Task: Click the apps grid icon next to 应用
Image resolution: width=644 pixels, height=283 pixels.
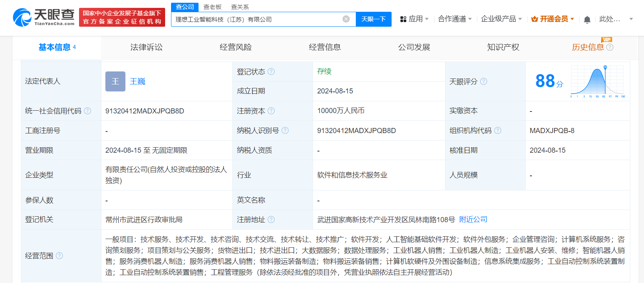Action: pos(403,19)
